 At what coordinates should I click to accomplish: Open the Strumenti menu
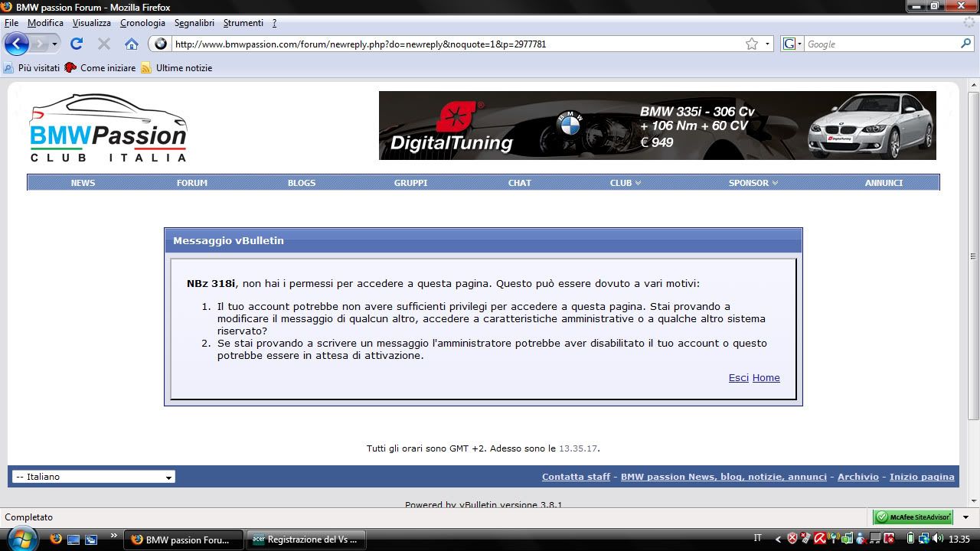[243, 23]
